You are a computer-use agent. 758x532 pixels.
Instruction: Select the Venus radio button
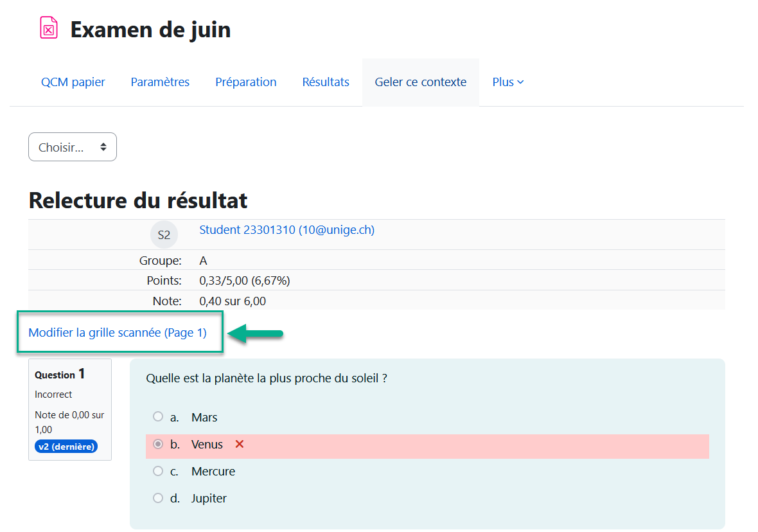click(158, 444)
